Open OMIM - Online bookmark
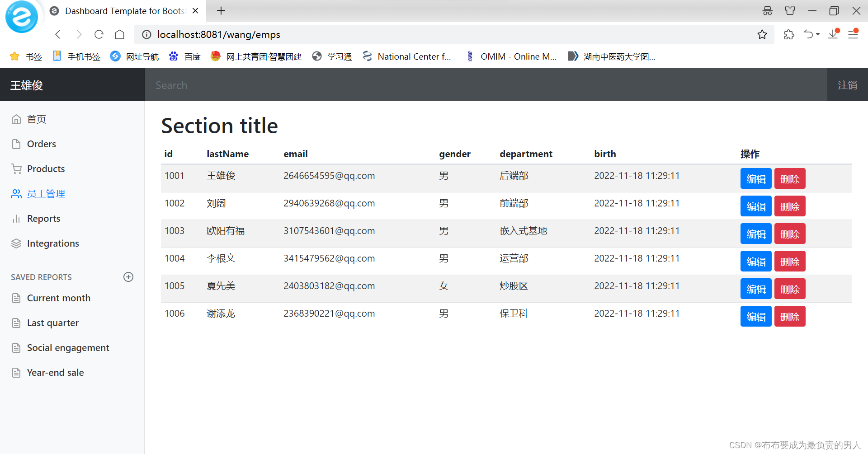Image resolution: width=868 pixels, height=454 pixels. point(511,56)
